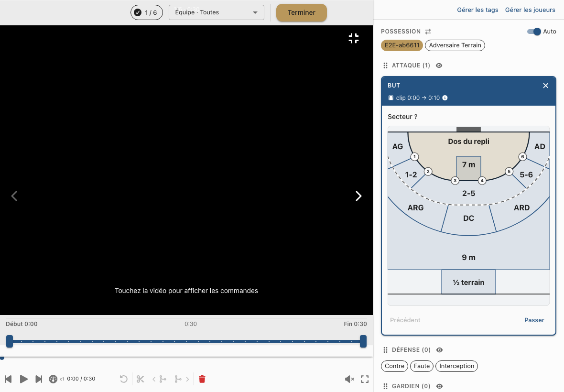This screenshot has width=564, height=392.
Task: Select E2E-ab6611 possession chip
Action: 402,45
